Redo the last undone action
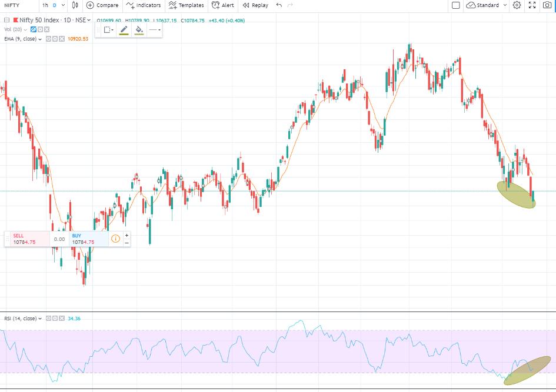 pos(290,5)
